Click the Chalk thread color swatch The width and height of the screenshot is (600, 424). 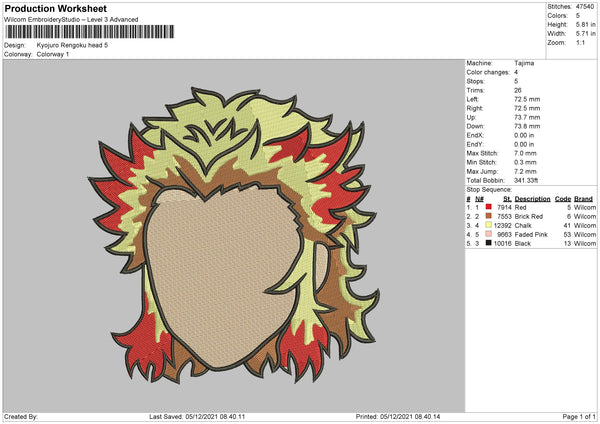[x=489, y=225]
